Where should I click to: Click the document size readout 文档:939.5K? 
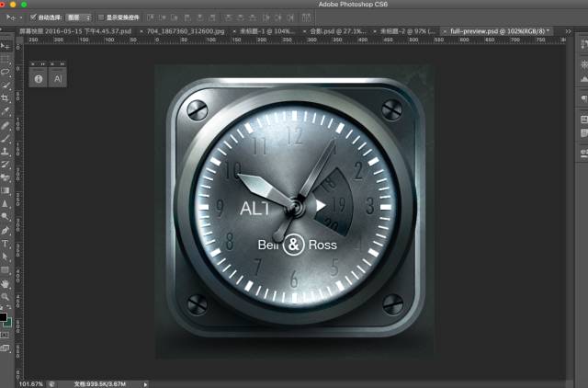point(100,384)
